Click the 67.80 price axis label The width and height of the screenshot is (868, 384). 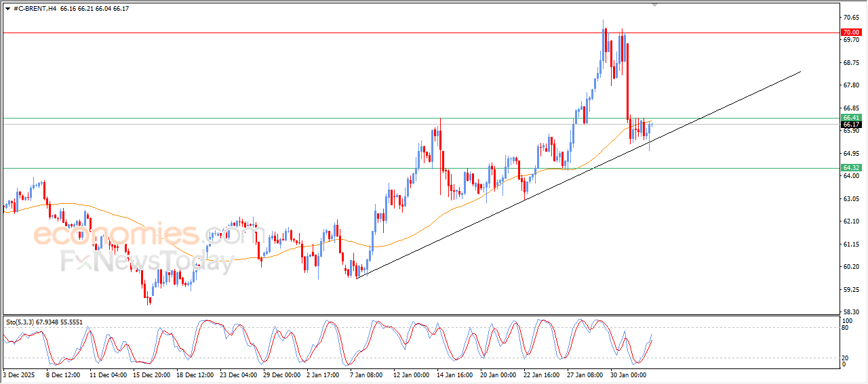point(851,85)
